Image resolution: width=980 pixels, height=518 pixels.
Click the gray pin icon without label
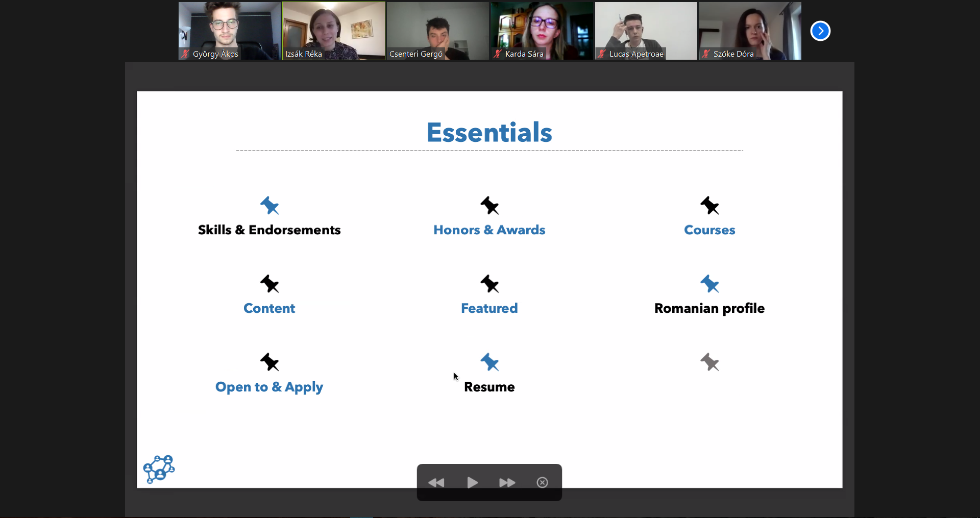pos(709,362)
